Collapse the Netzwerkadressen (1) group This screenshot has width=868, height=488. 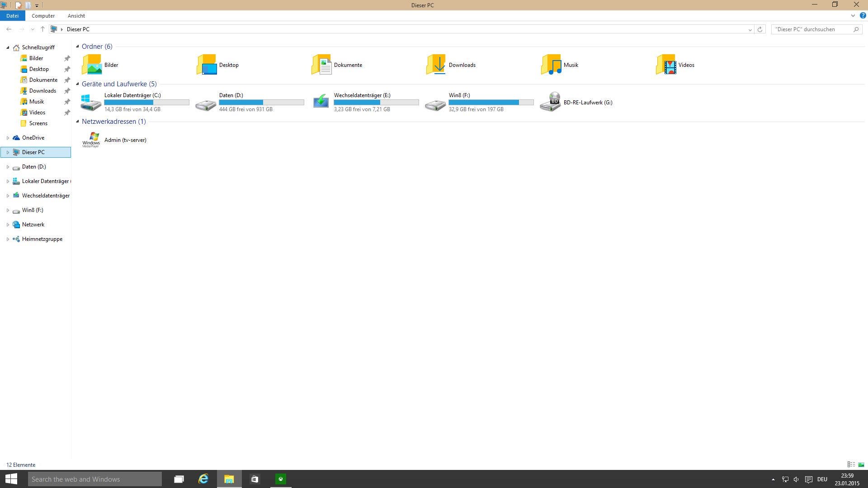77,121
